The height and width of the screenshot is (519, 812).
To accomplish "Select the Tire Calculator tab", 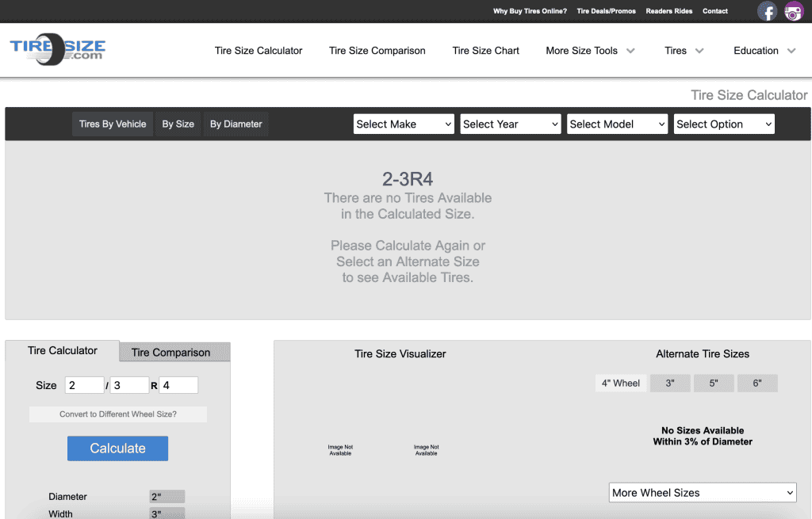I will 63,351.
